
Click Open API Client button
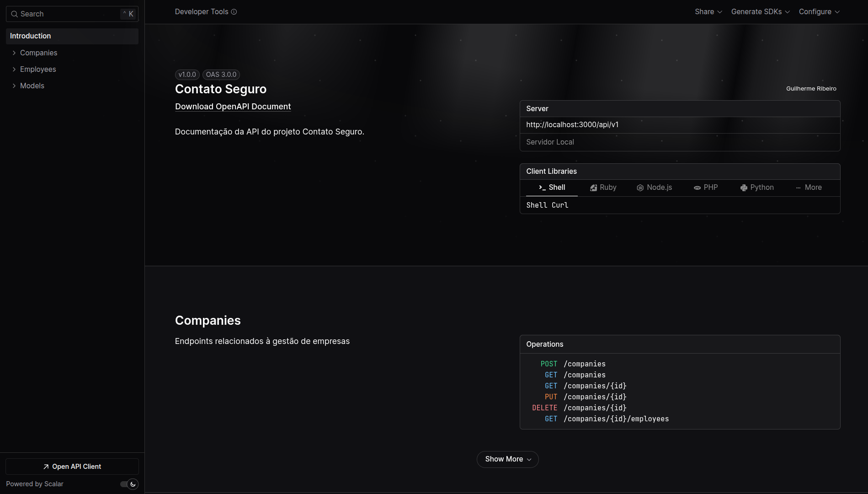click(72, 467)
